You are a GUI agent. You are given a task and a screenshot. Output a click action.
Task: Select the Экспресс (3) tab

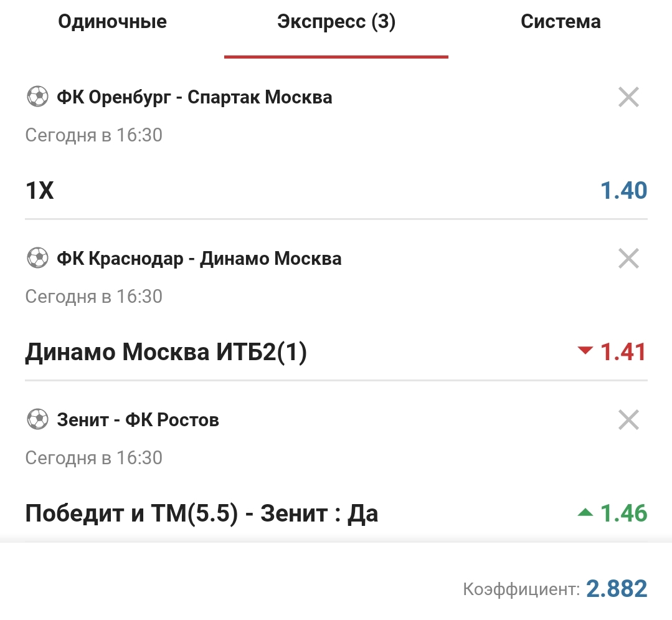336,22
